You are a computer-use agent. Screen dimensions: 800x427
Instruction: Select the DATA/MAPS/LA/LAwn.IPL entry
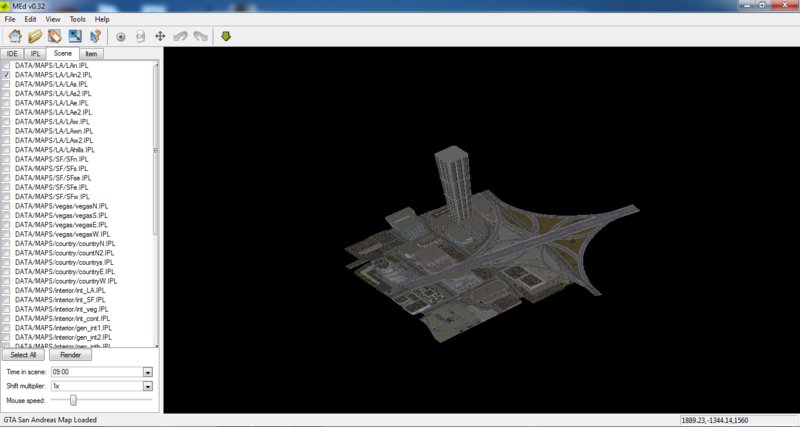pos(54,131)
